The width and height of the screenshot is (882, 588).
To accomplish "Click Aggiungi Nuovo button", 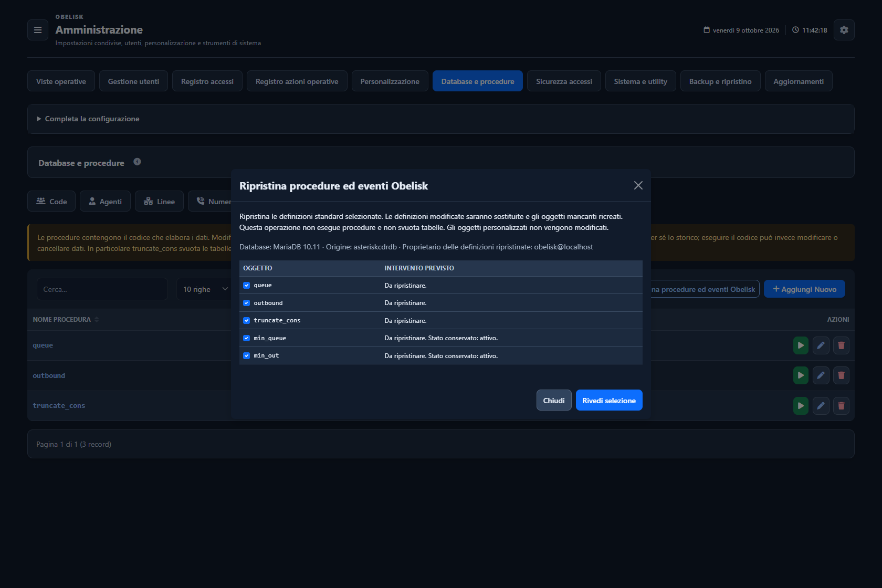I will pos(804,289).
